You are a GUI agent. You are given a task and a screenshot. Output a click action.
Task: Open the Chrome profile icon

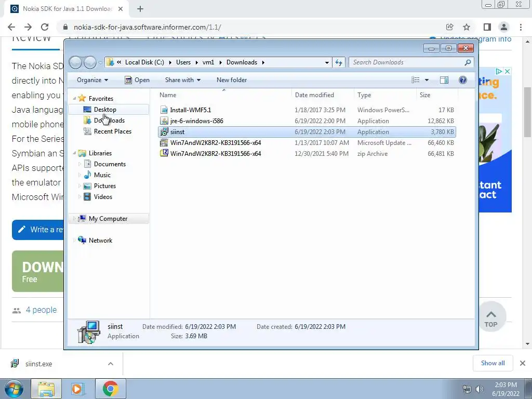pos(504,27)
